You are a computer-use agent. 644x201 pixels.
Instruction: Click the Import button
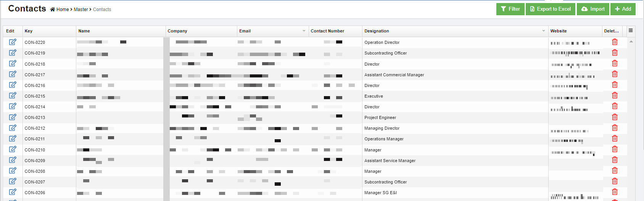(x=593, y=9)
